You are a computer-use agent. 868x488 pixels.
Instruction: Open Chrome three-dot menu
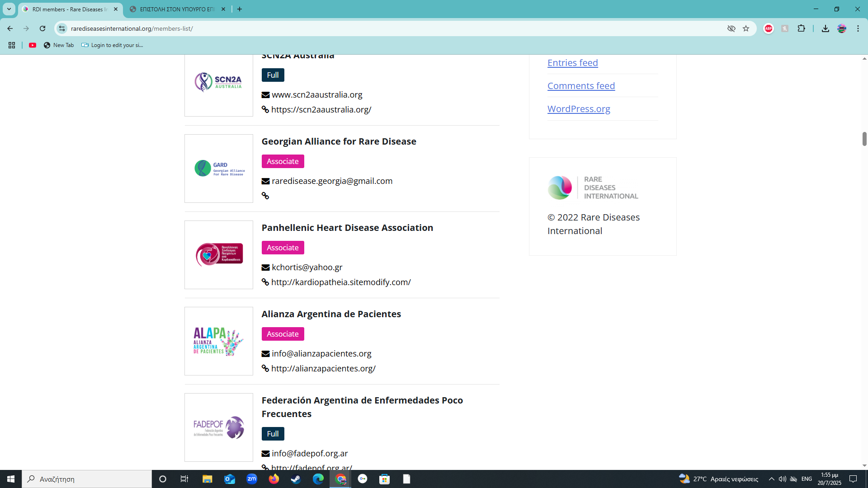pos(858,28)
